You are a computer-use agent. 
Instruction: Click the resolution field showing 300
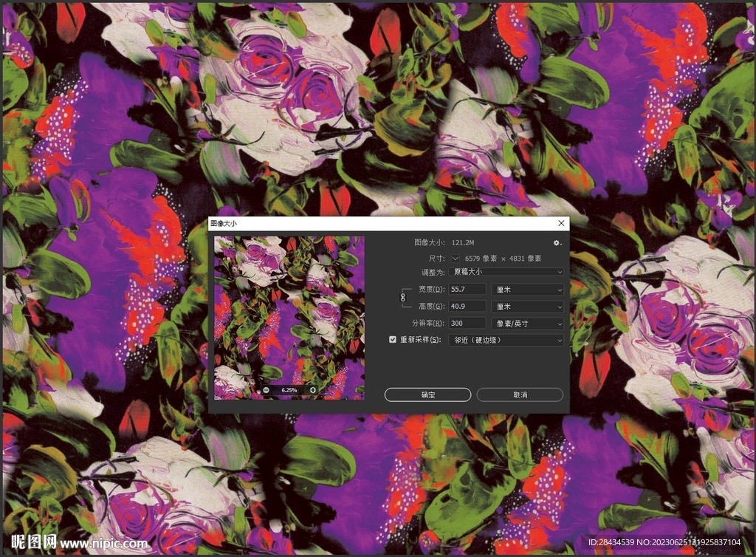point(467,323)
